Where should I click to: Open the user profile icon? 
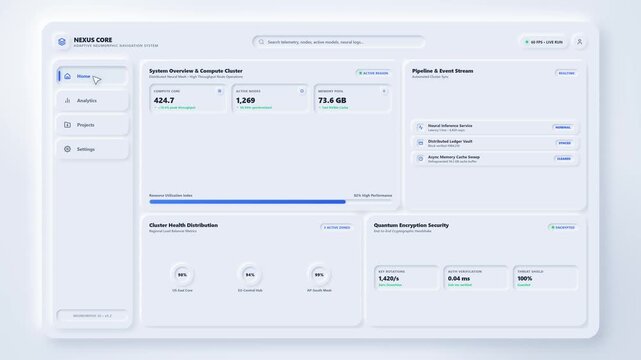point(579,42)
